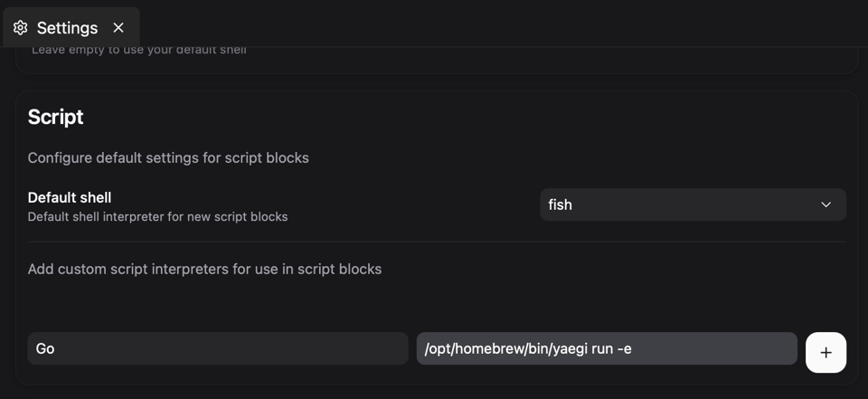The image size is (868, 399).
Task: Click end of "/opt/homebrew/bin/yaegi run -e" text
Action: (x=633, y=348)
